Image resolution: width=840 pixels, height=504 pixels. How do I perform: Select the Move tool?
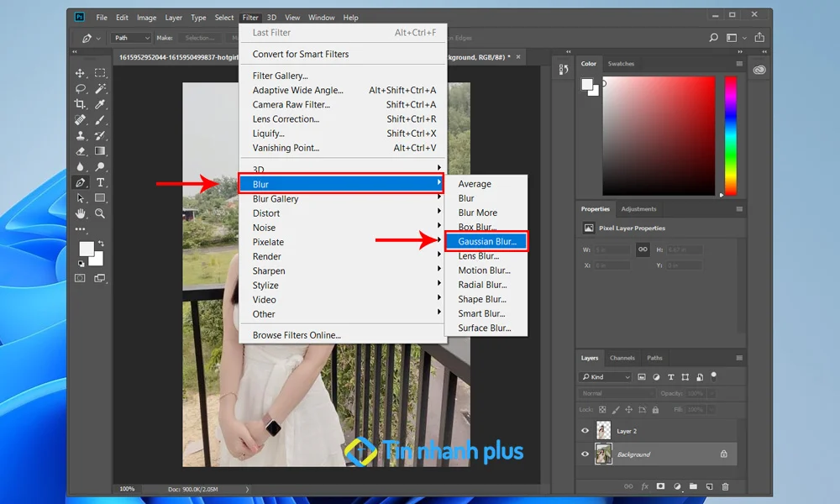tap(81, 74)
